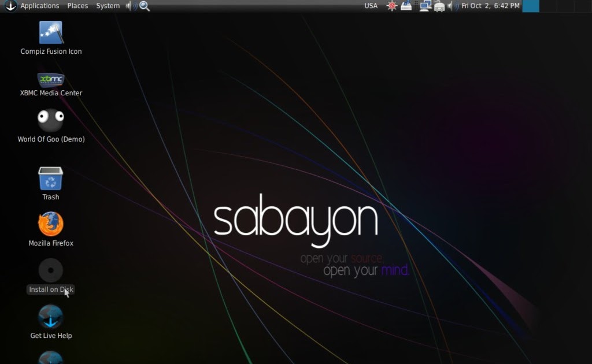Launch XBMC Media Center from desktop
The image size is (592, 364).
(51, 80)
